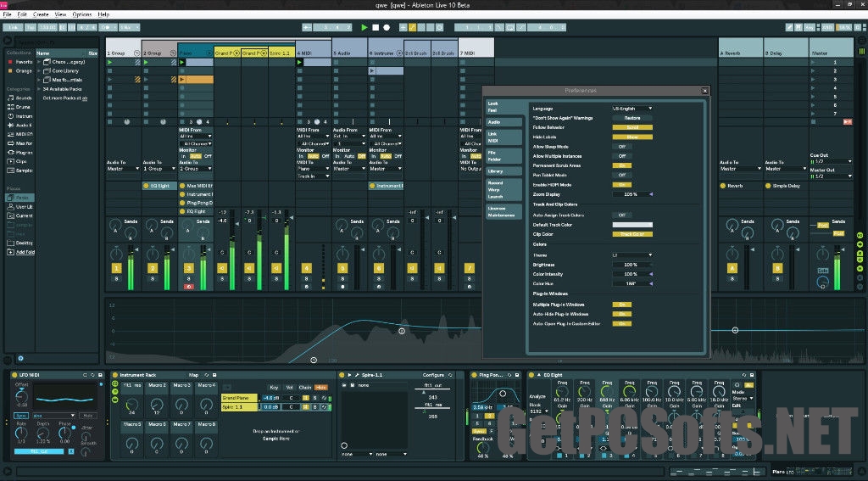Open Help menu
The width and height of the screenshot is (868, 481).
pyautogui.click(x=103, y=14)
